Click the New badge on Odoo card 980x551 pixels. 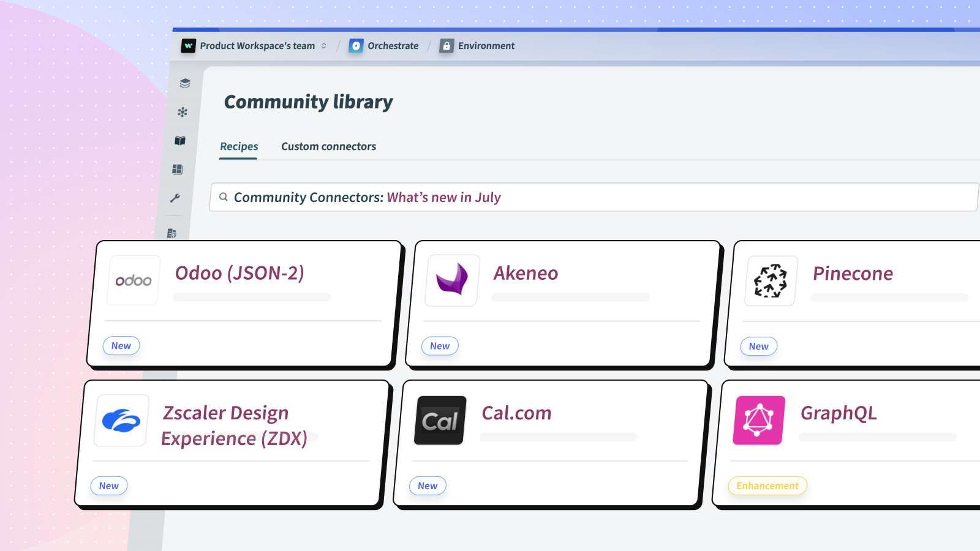point(121,346)
